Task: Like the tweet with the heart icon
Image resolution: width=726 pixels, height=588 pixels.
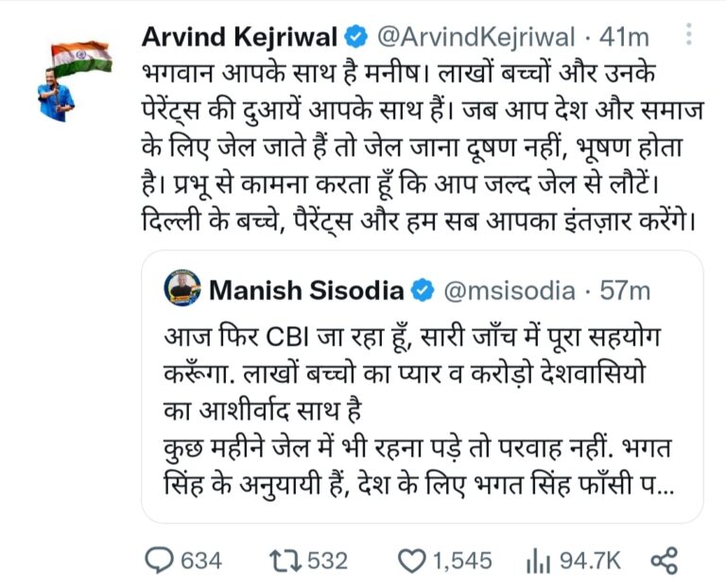Action: [410, 561]
